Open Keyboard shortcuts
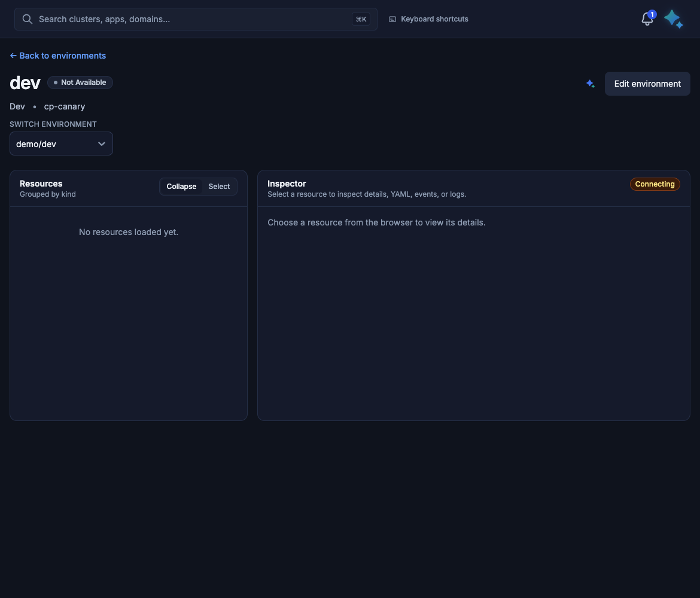The height and width of the screenshot is (598, 700). pos(428,19)
